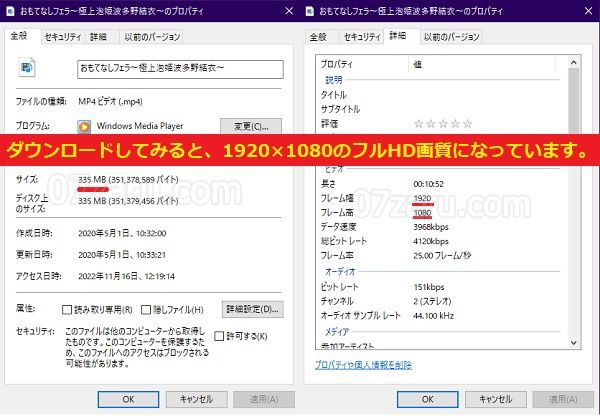Select the 長さ value 00:10:52

point(429,184)
